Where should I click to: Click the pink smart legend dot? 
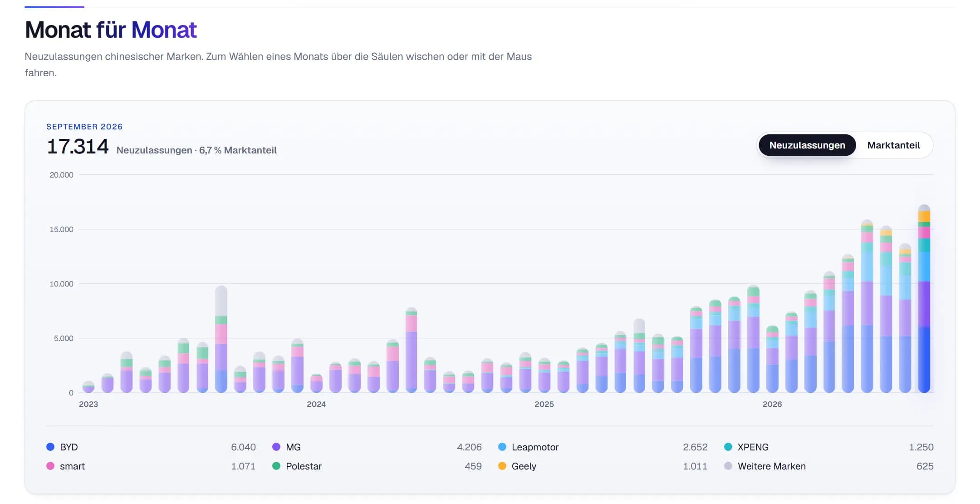click(x=50, y=466)
